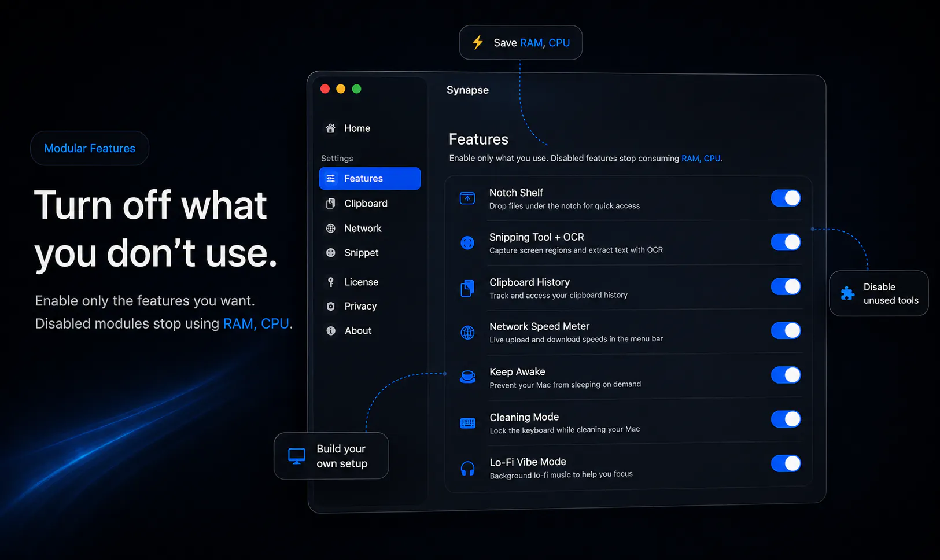Image resolution: width=940 pixels, height=560 pixels.
Task: Switch to the Snippet settings
Action: pyautogui.click(x=370, y=253)
